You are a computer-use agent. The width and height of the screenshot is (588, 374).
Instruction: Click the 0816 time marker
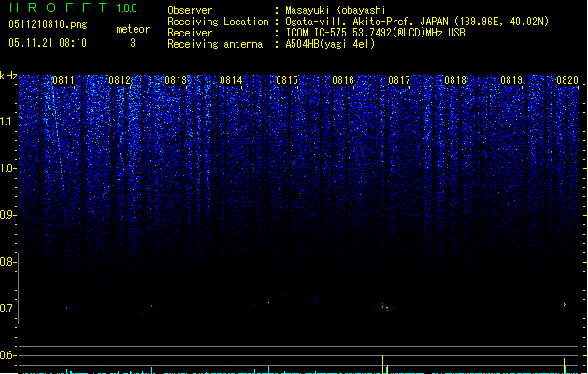pos(343,80)
